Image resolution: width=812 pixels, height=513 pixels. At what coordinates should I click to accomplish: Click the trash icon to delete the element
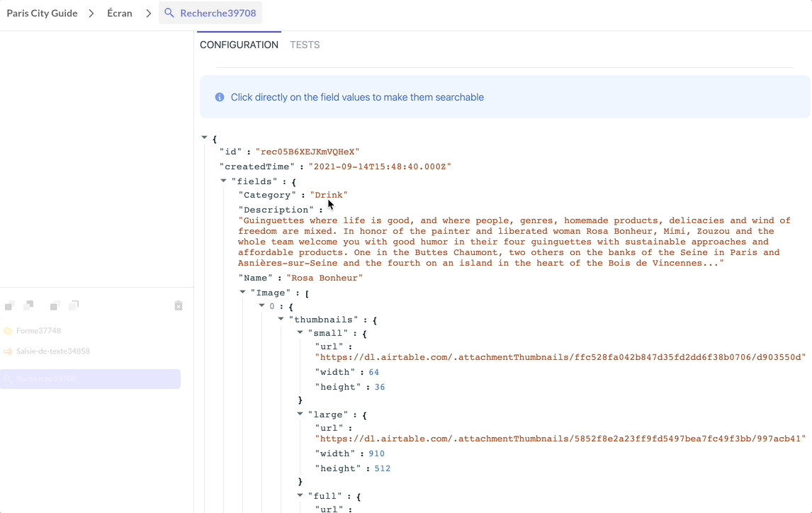(x=178, y=305)
